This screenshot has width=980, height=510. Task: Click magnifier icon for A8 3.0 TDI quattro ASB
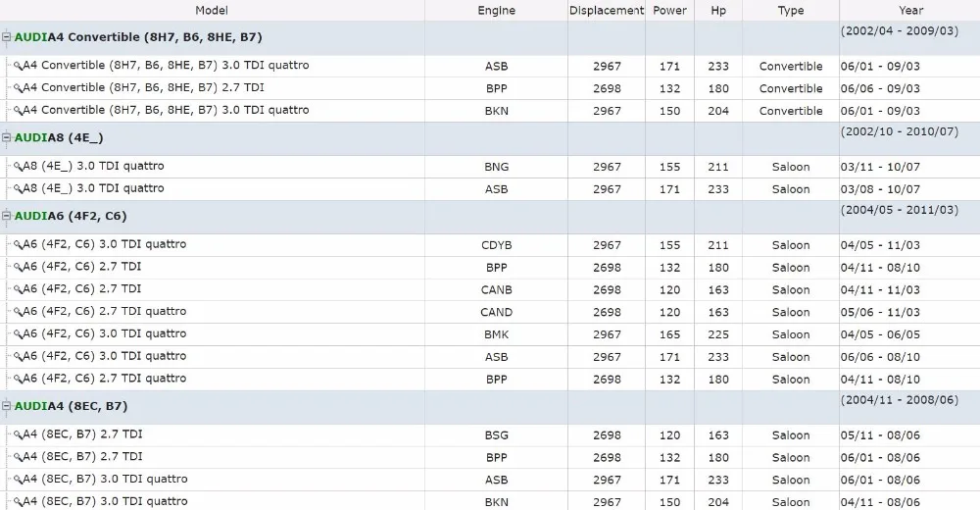pyautogui.click(x=18, y=189)
